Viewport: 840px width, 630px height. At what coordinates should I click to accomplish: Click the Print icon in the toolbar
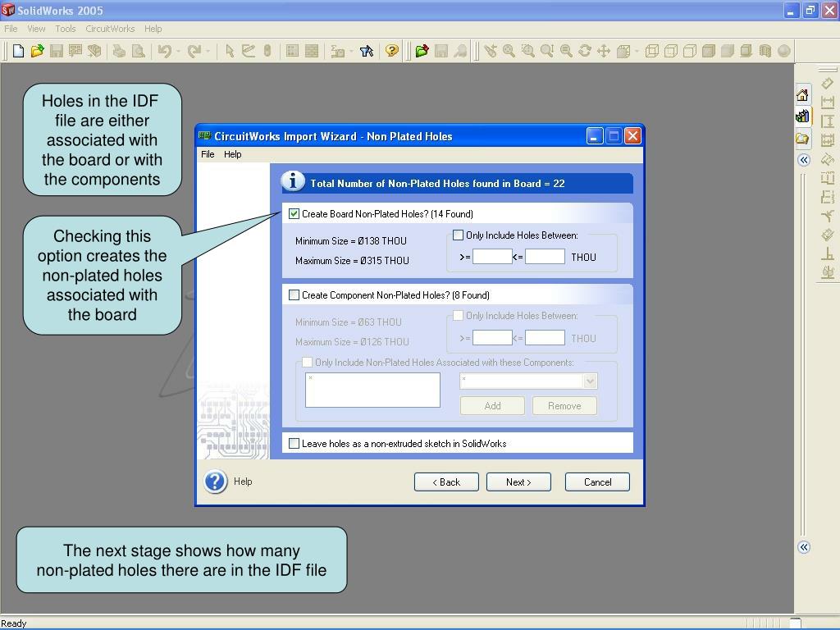tap(119, 51)
